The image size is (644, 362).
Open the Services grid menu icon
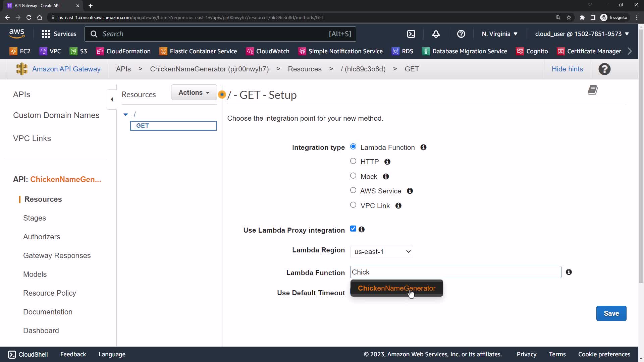[x=46, y=34]
